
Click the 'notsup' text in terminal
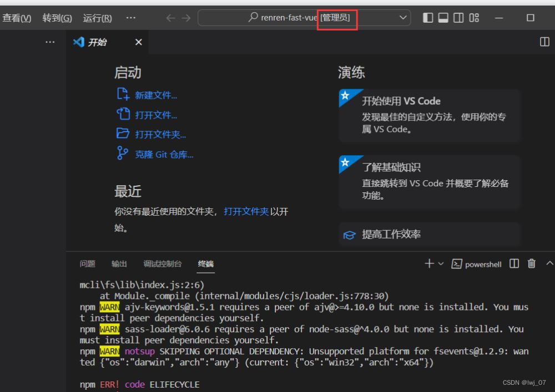point(139,352)
